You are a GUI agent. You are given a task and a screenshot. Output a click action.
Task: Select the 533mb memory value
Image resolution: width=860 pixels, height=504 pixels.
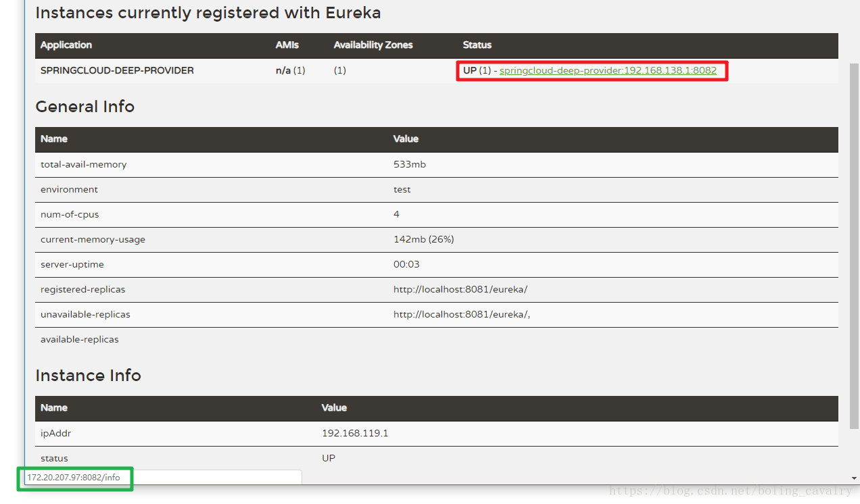tap(410, 164)
